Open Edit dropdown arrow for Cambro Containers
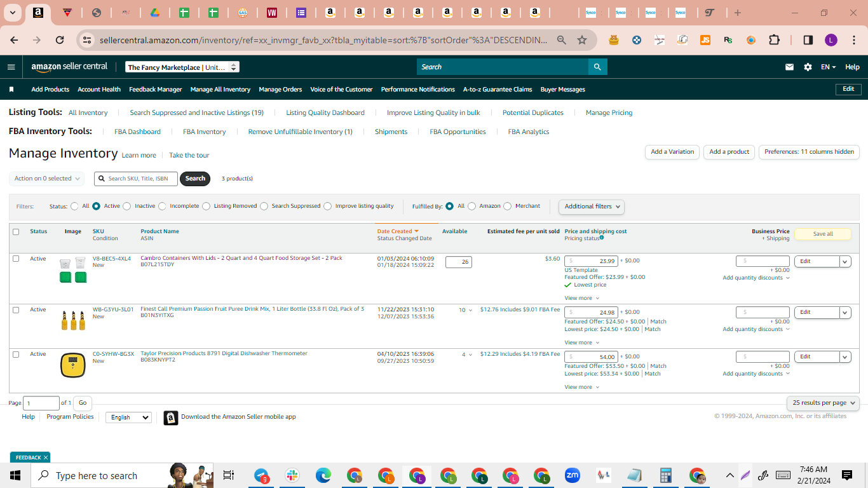Viewport: 868px width, 488px height. 845,261
